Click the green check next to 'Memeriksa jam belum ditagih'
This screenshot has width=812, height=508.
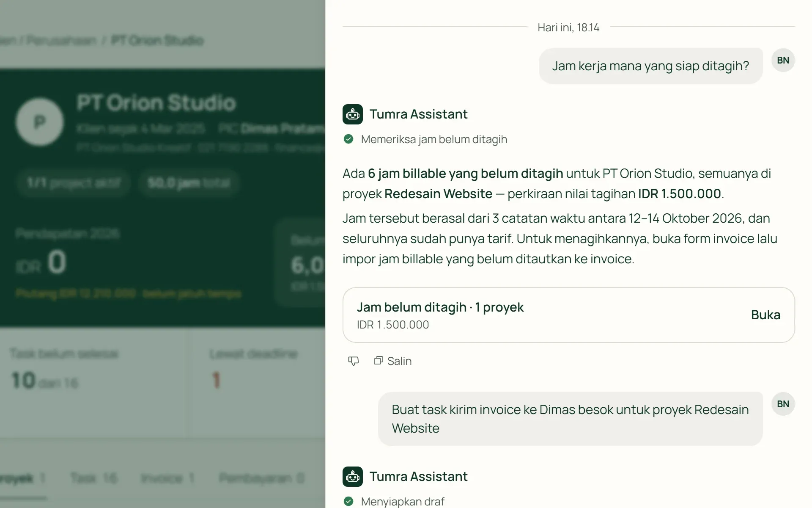coord(348,139)
